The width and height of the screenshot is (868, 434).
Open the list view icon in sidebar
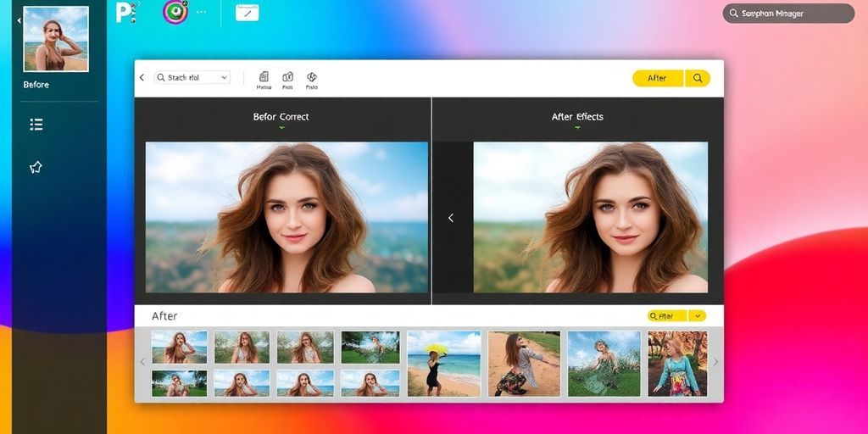[36, 125]
